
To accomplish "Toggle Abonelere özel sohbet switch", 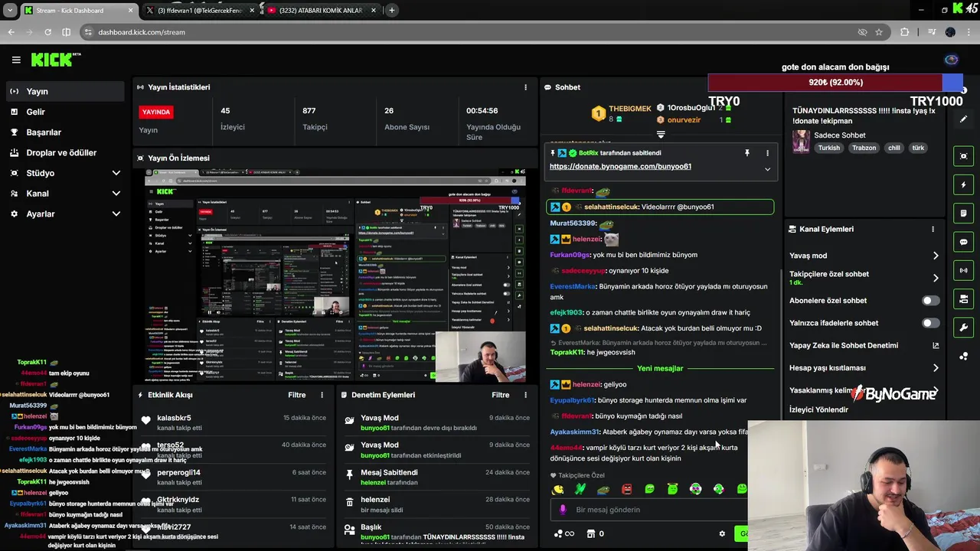I will 930,301.
